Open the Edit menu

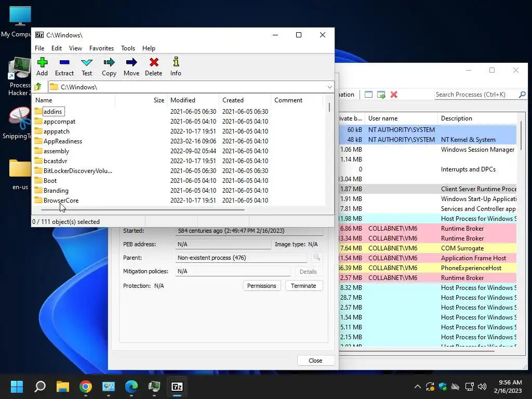click(x=56, y=48)
